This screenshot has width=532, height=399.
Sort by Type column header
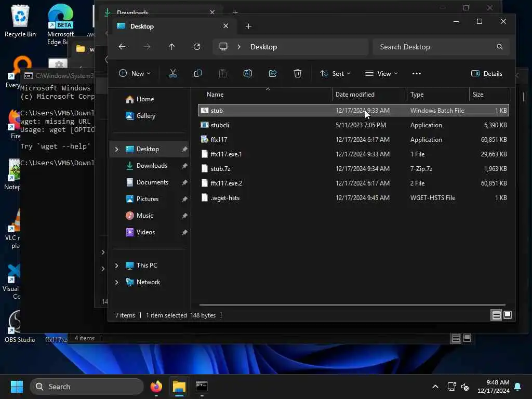click(x=437, y=95)
